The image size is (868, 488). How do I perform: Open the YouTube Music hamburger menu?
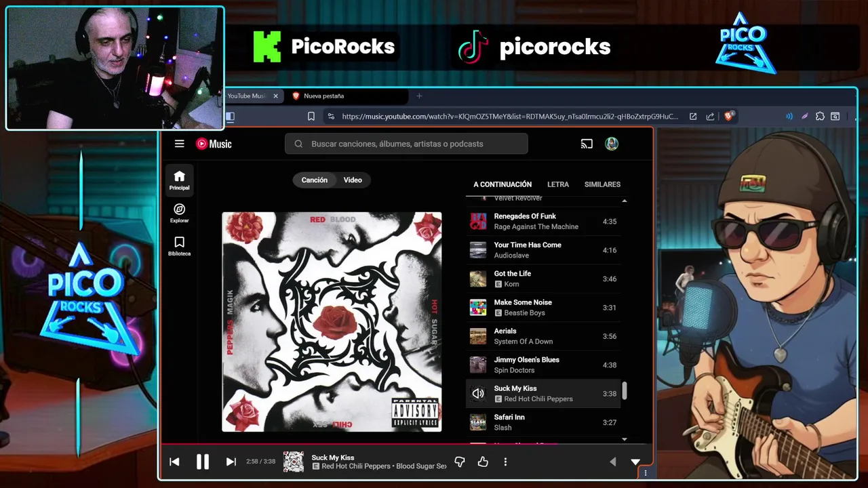179,144
